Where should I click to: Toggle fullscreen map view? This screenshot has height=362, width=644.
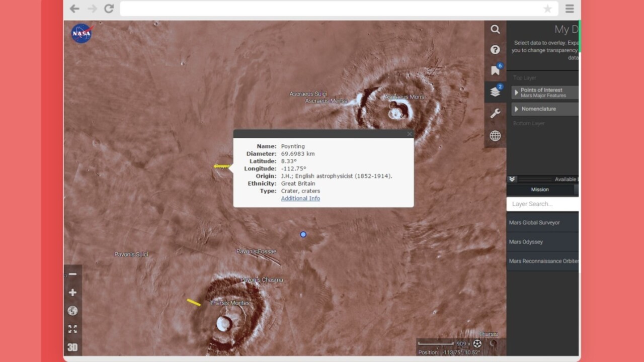pyautogui.click(x=72, y=329)
